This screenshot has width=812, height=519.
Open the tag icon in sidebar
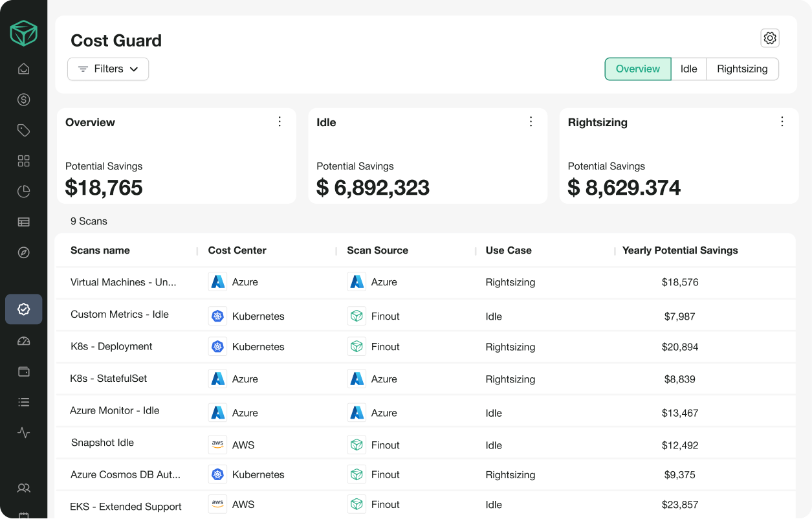pos(24,131)
